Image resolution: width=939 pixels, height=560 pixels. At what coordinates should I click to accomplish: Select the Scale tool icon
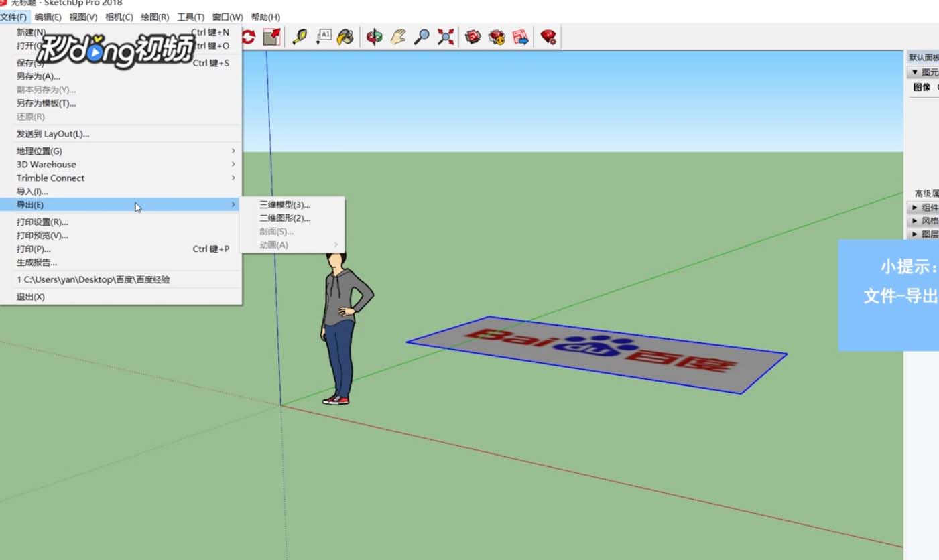click(271, 37)
